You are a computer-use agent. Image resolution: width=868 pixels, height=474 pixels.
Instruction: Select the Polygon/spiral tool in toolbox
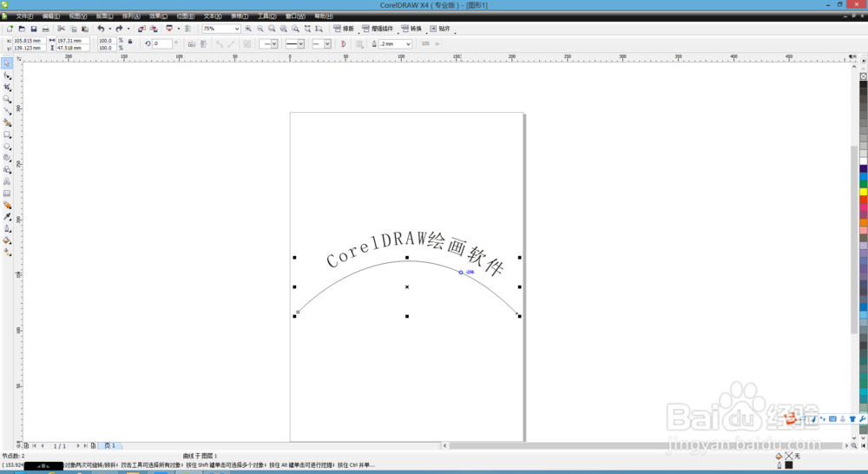(x=7, y=158)
